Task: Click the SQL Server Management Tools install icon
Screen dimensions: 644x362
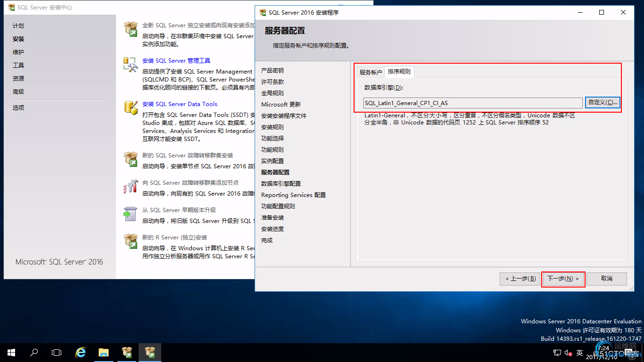Action: 131,65
